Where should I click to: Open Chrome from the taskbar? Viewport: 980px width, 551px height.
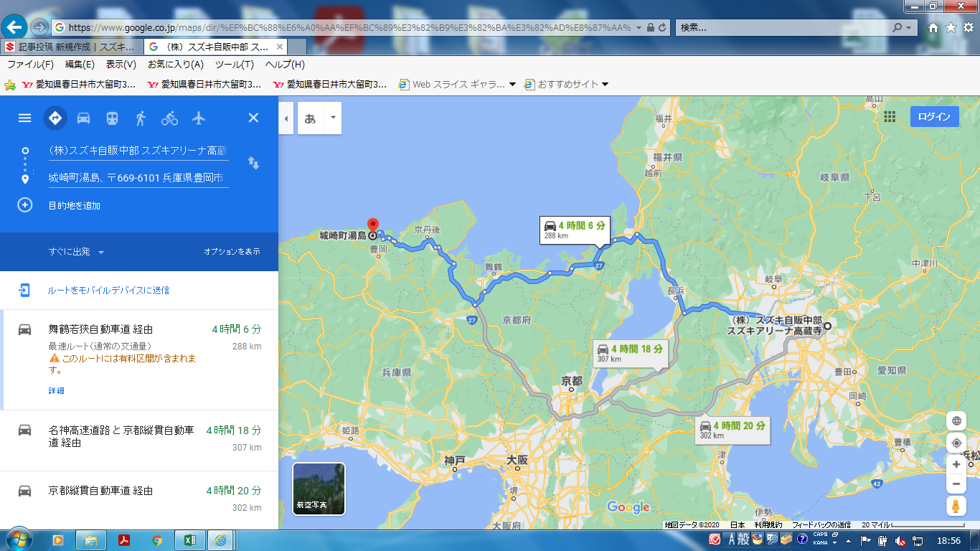click(x=157, y=540)
